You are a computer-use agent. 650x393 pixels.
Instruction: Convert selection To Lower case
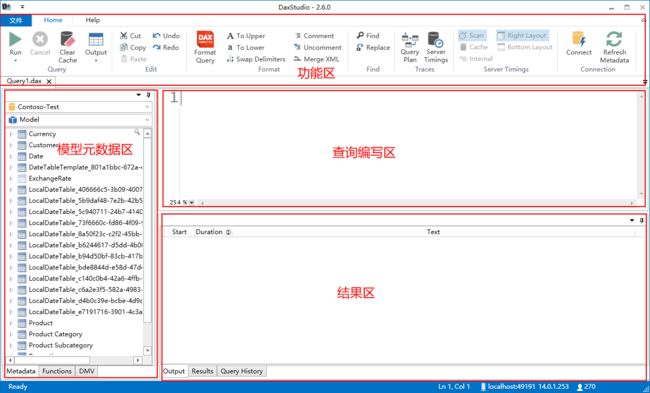(245, 47)
